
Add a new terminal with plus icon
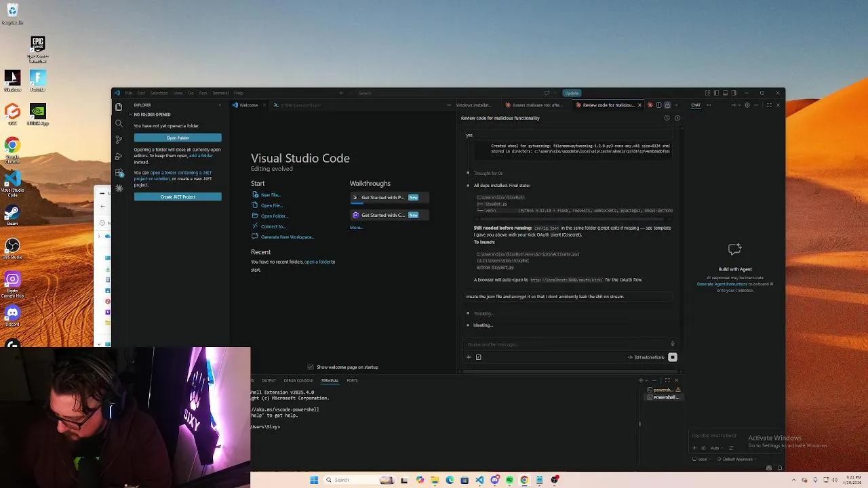coord(640,380)
